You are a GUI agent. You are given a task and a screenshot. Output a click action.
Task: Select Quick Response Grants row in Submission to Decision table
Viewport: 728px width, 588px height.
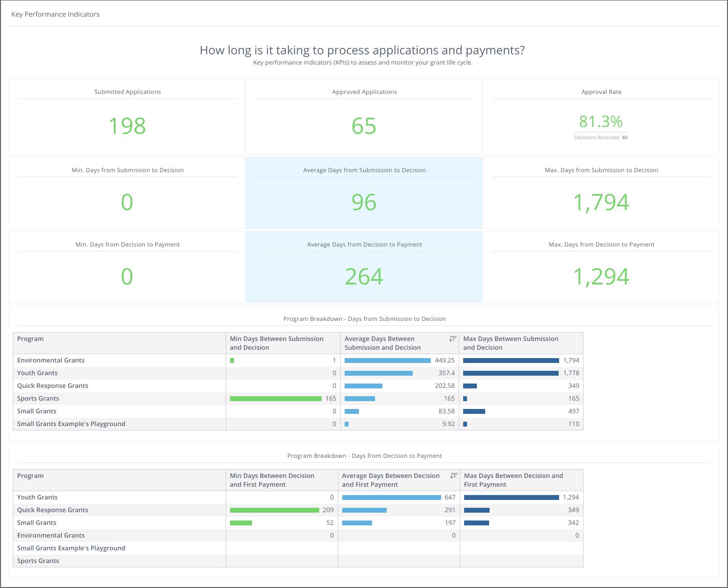pos(53,386)
